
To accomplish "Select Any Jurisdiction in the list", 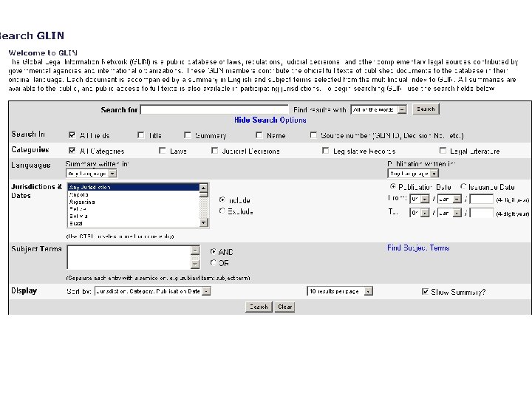I will pos(133,187).
